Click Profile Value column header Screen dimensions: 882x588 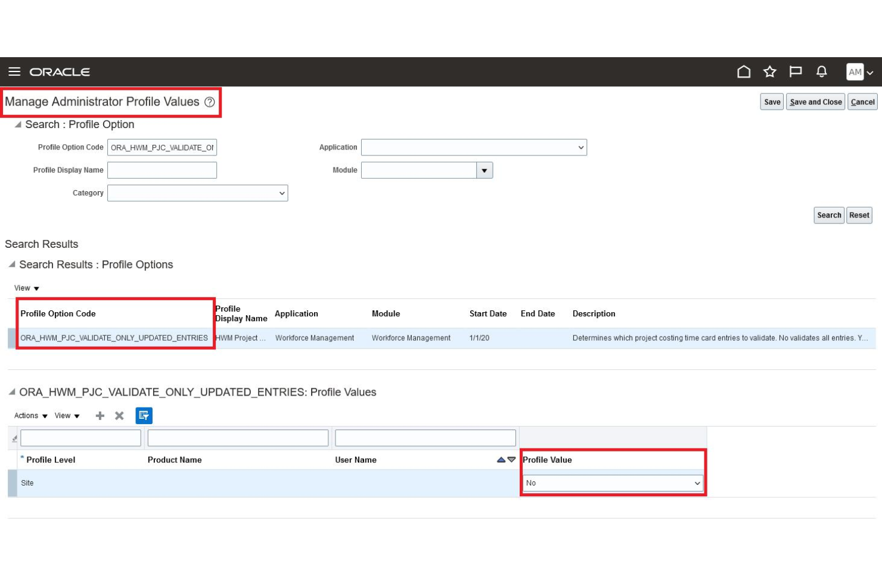547,460
